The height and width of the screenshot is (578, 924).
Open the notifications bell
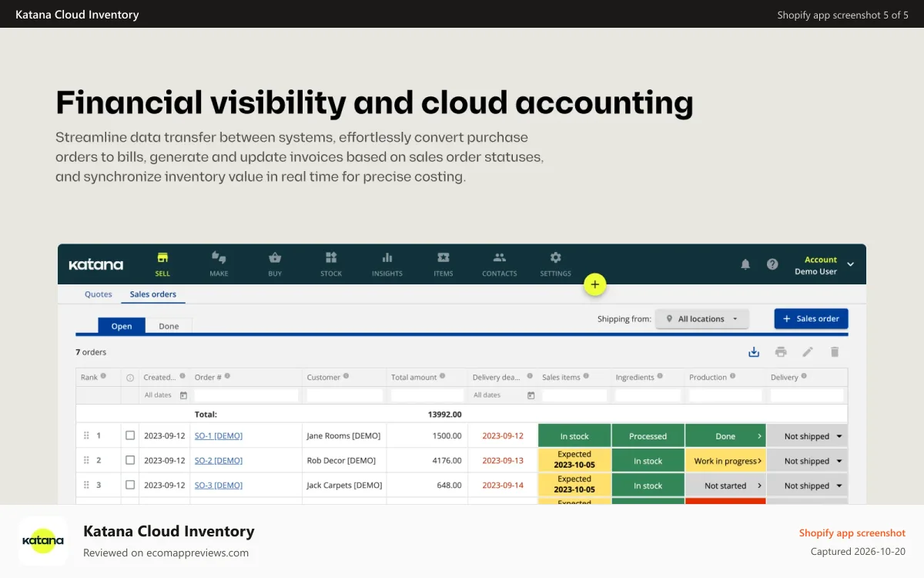point(745,264)
